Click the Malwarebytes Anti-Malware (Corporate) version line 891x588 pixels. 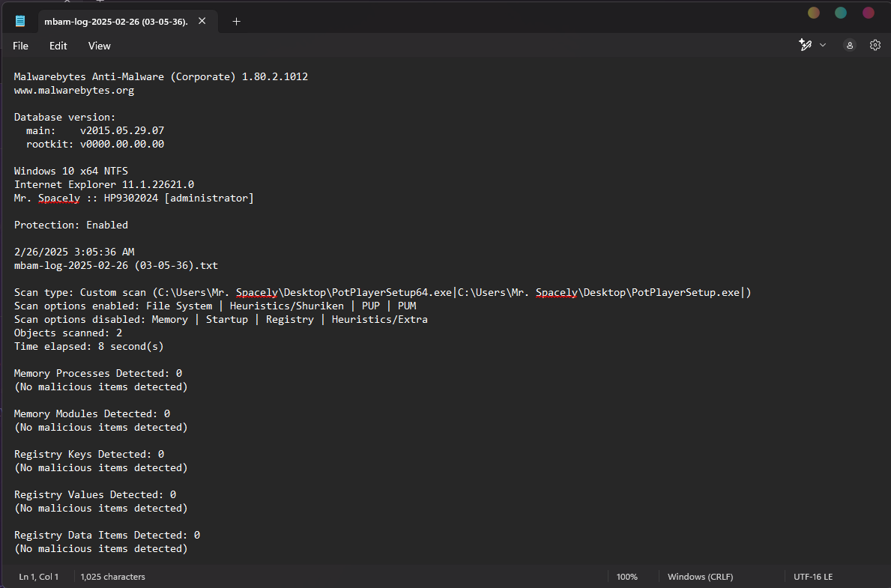(x=161, y=76)
